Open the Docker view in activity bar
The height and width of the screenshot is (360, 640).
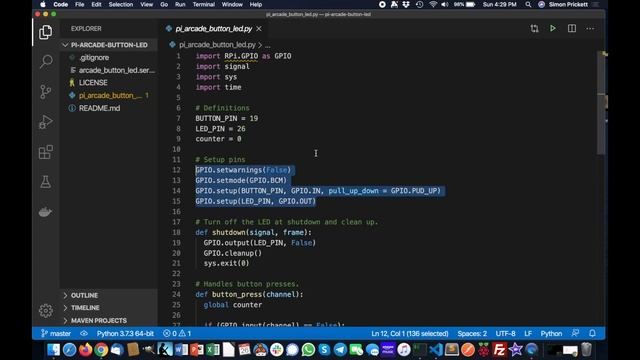(45, 212)
